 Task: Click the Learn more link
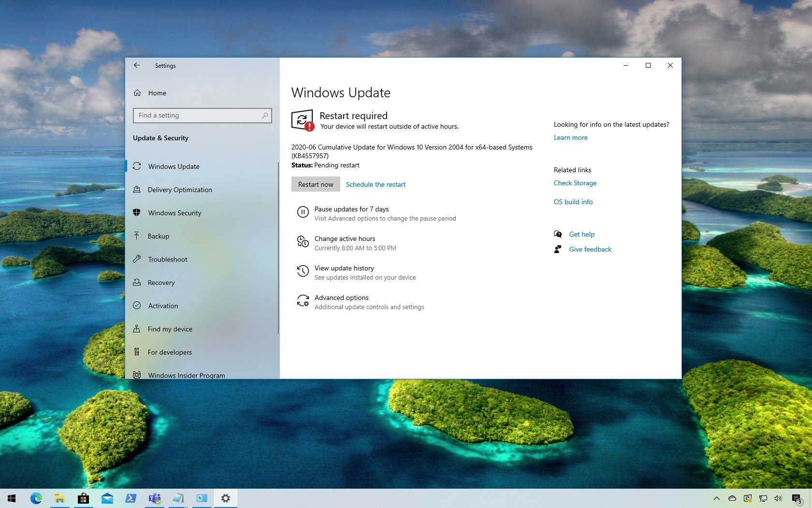coord(571,138)
